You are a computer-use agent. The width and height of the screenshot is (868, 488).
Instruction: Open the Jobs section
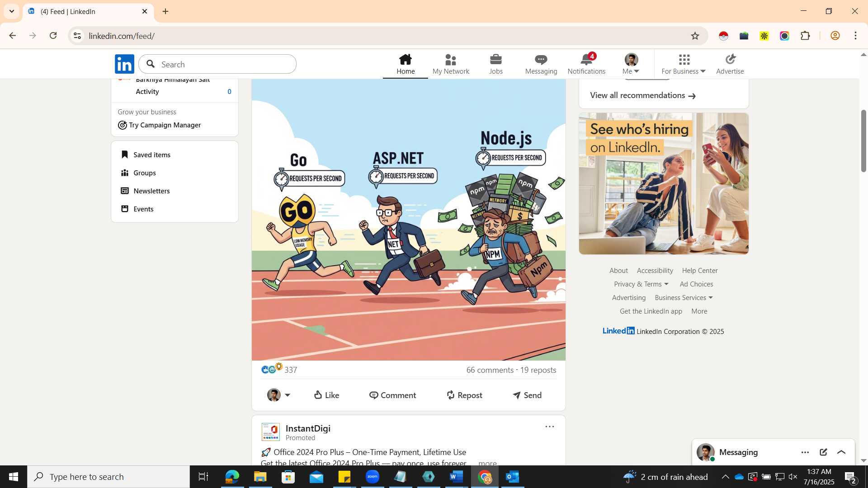coord(496,64)
